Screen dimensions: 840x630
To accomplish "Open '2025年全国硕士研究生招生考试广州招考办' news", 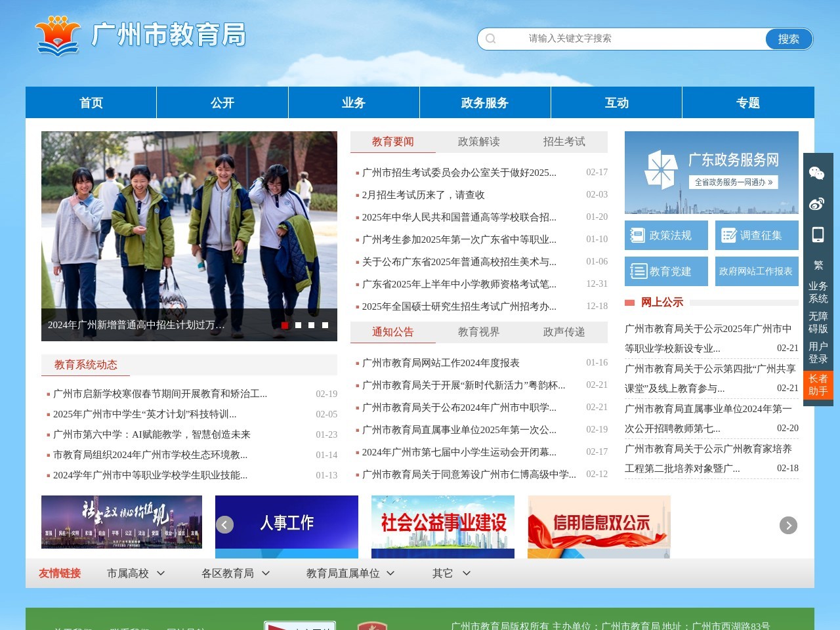I will tap(459, 306).
